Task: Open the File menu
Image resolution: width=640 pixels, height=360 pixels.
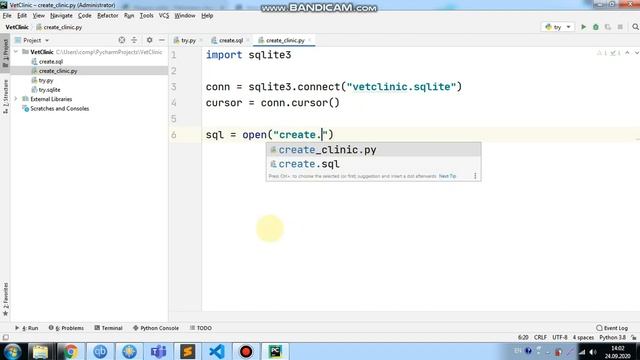Action: click(x=7, y=16)
